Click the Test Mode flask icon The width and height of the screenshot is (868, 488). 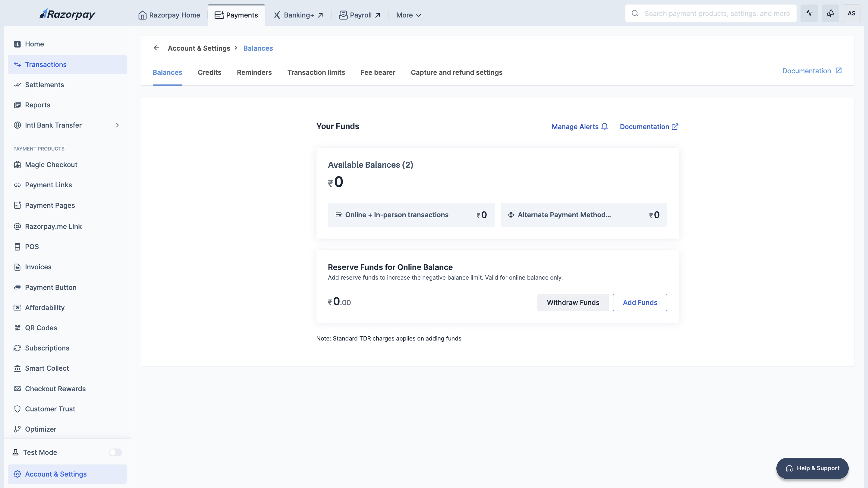(x=15, y=452)
